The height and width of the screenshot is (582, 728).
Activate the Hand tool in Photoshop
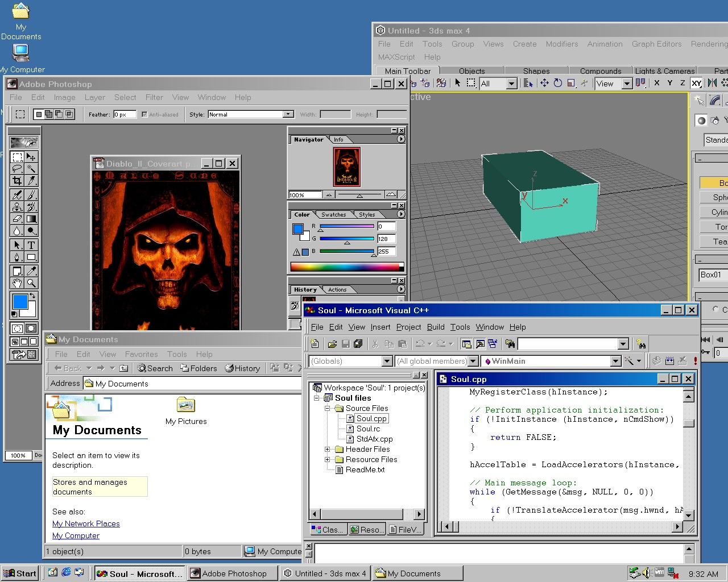pos(17,283)
